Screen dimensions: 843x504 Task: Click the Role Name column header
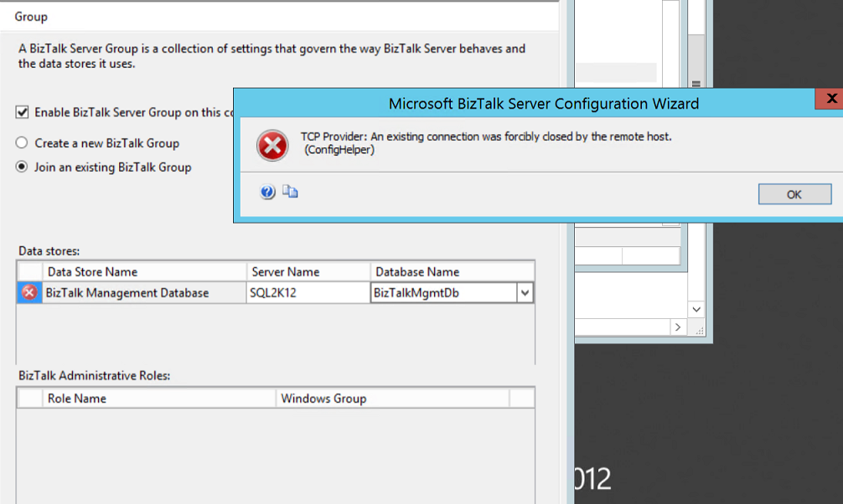[x=159, y=399]
